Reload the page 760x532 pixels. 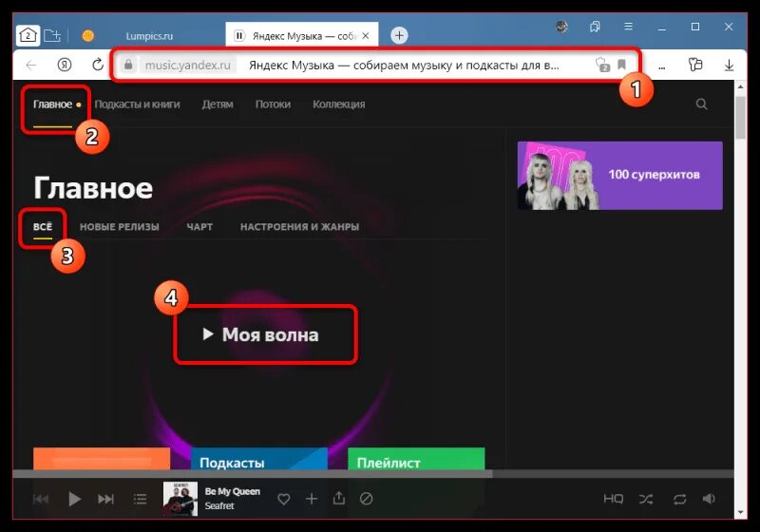tap(98, 65)
